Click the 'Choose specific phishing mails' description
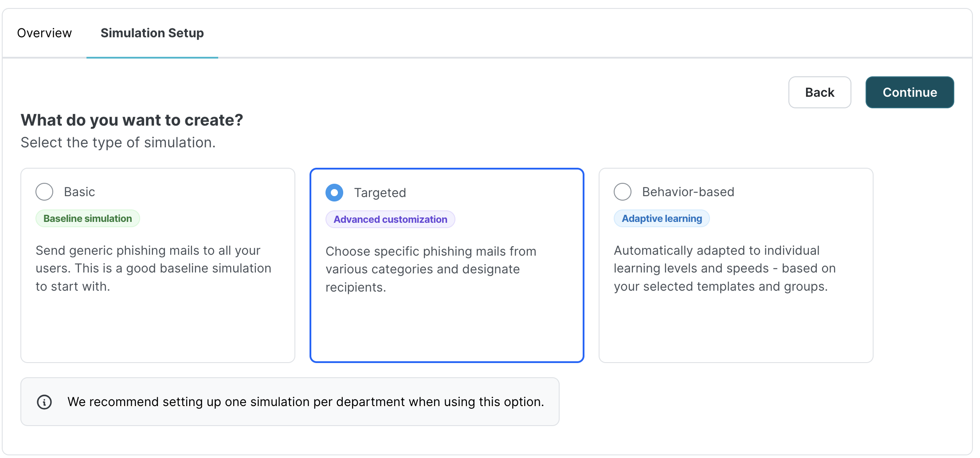Image resolution: width=980 pixels, height=458 pixels. click(x=431, y=269)
